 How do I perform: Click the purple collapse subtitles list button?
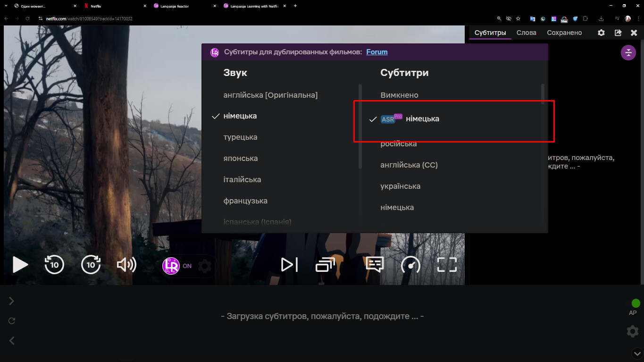[628, 52]
